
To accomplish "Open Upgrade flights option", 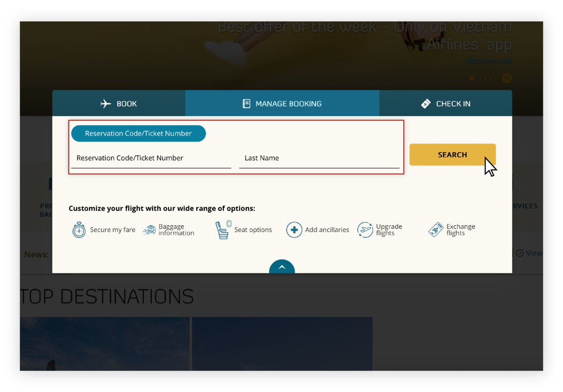I will [365, 230].
